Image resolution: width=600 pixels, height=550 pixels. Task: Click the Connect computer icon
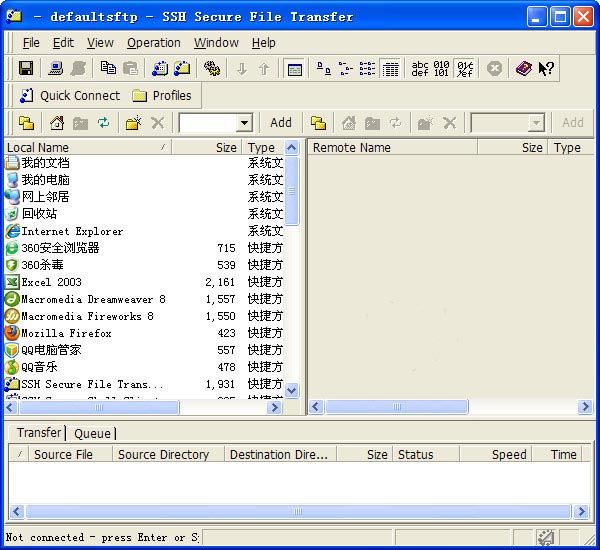[55, 69]
